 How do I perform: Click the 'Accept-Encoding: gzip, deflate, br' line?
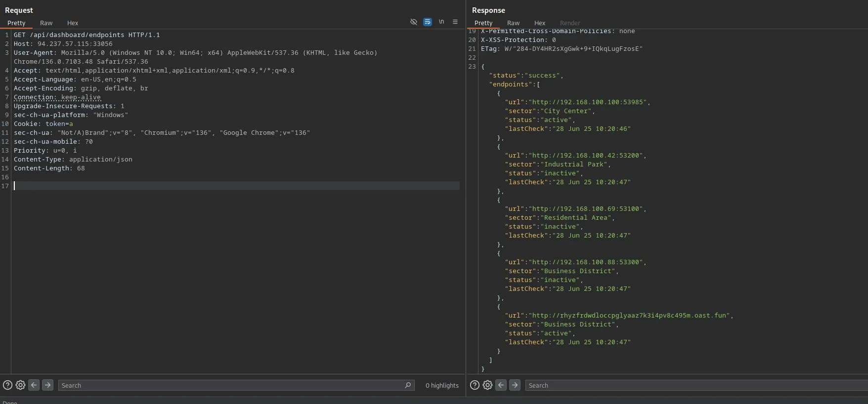point(81,88)
